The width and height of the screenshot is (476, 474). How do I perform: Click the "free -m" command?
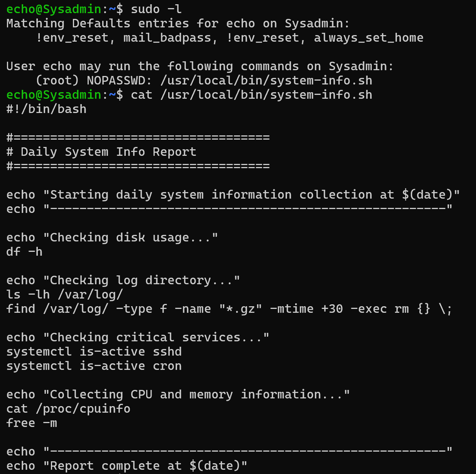click(x=32, y=423)
